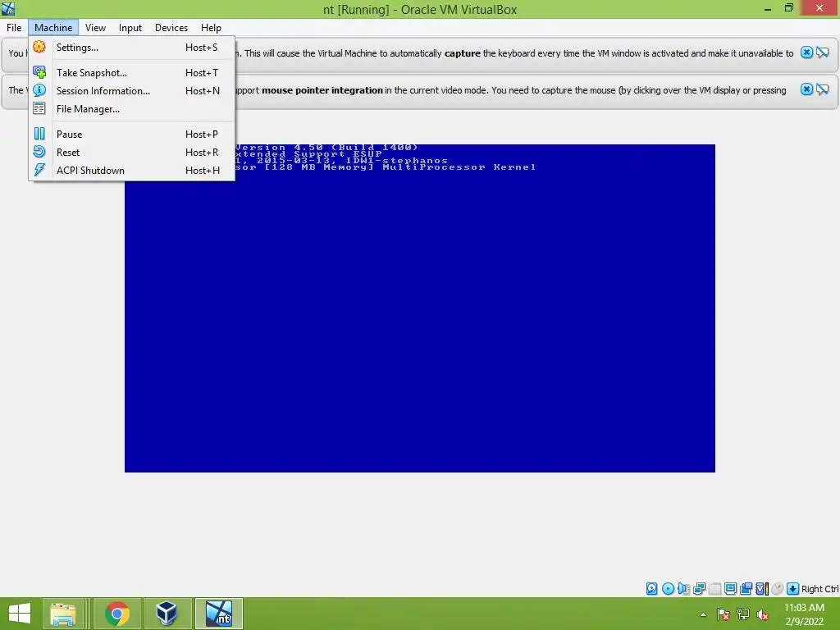The image size is (840, 630).
Task: Click the nt VM window taskbar button
Action: point(218,614)
